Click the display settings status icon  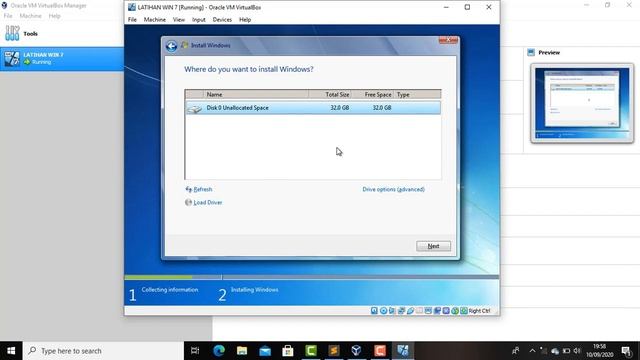coord(428,311)
